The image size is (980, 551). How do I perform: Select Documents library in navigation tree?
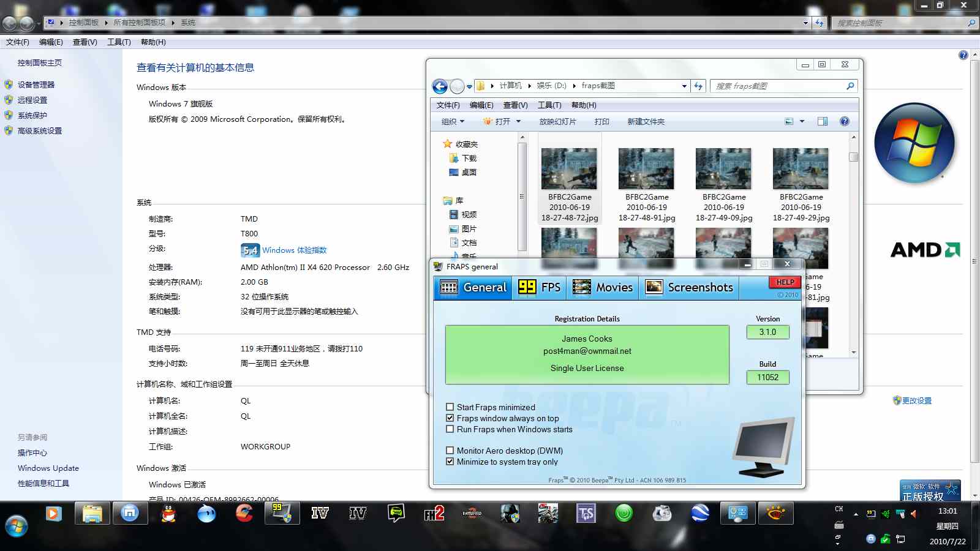point(462,243)
